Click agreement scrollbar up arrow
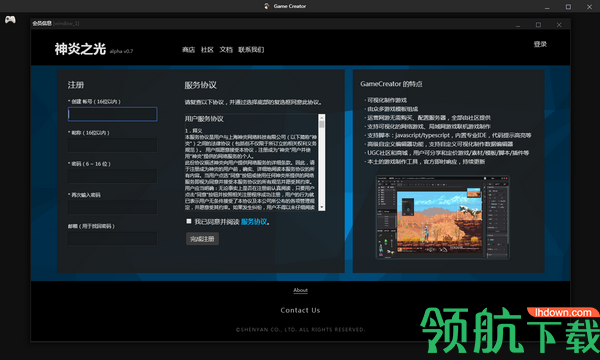600x360 pixels. coord(322,117)
